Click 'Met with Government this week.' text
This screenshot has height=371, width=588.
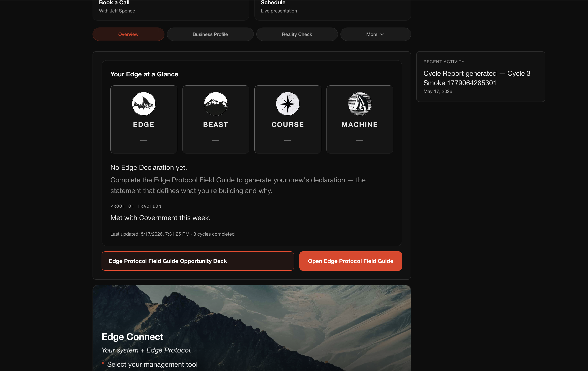[x=160, y=218]
